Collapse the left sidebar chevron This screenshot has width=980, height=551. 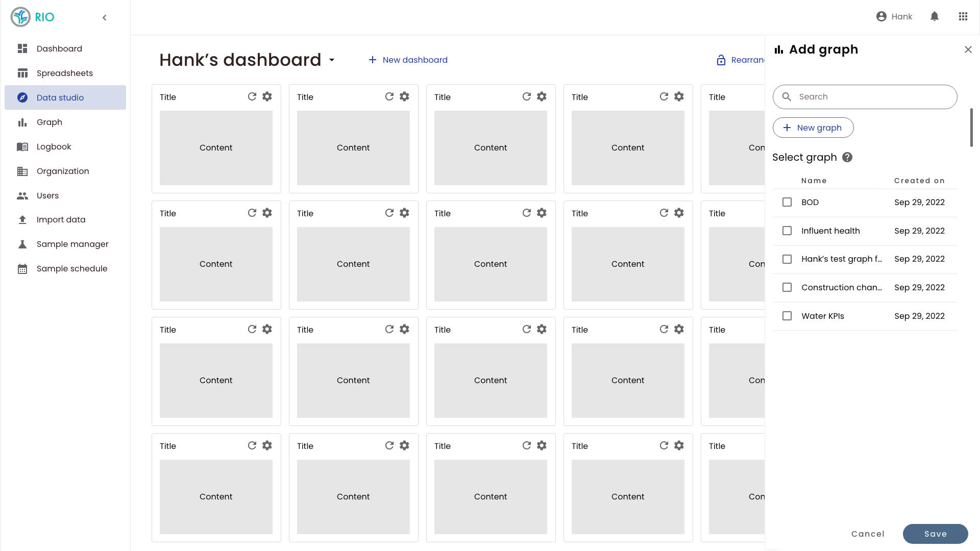point(105,17)
